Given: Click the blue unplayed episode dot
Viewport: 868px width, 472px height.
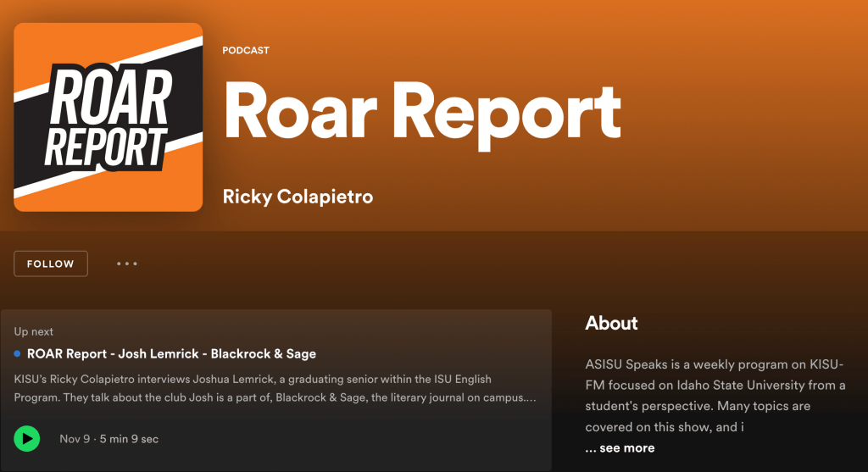Looking at the screenshot, I should coord(18,353).
